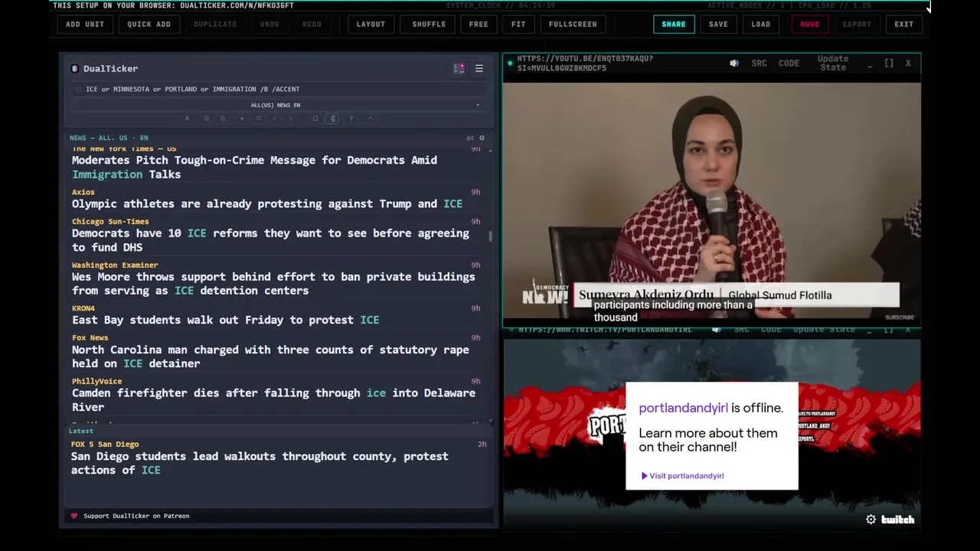
Task: Click the bookmark icon in ticker toolbar
Action: pos(315,119)
